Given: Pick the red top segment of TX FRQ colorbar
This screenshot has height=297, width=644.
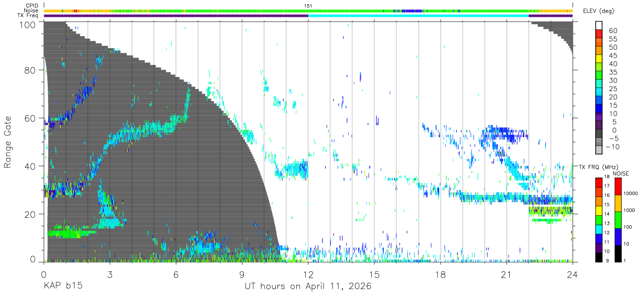Looking at the screenshot, I should click(x=598, y=183).
